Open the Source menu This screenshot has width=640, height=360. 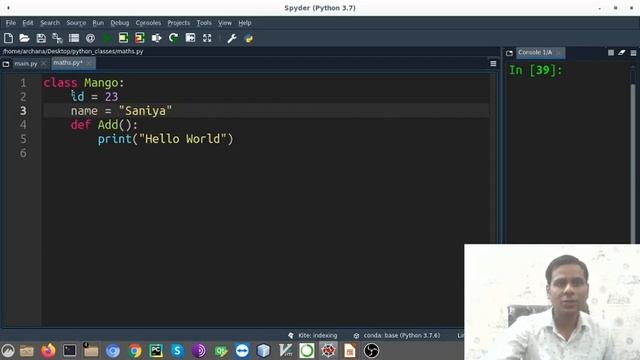coord(76,23)
